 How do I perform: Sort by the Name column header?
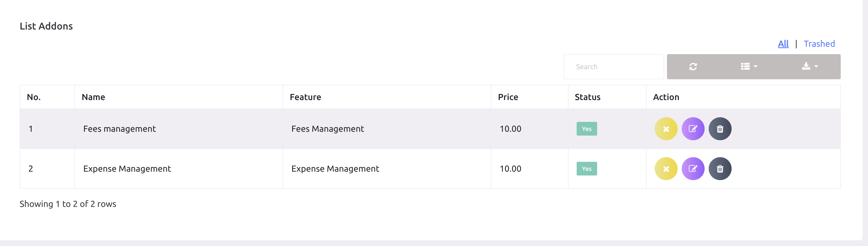(x=93, y=97)
